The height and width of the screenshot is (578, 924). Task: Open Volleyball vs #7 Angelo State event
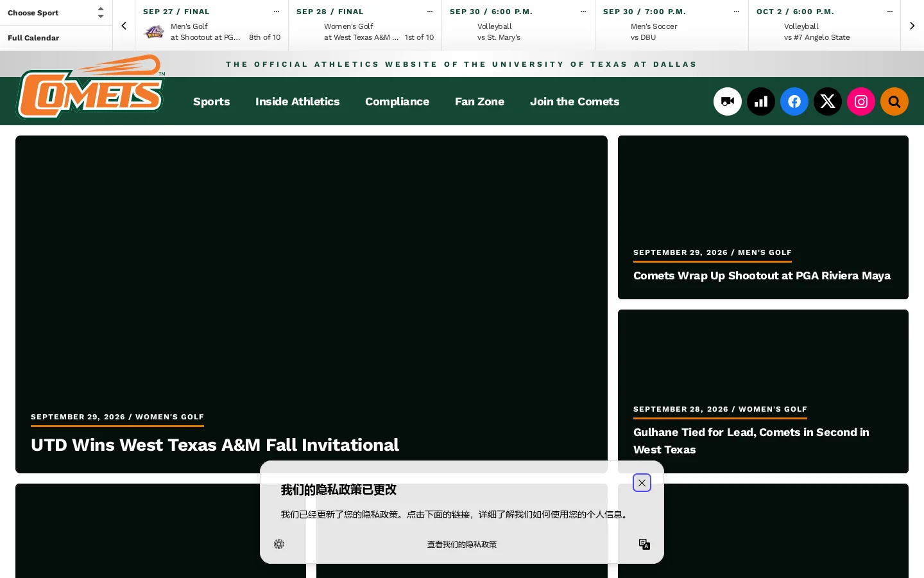coord(825,26)
